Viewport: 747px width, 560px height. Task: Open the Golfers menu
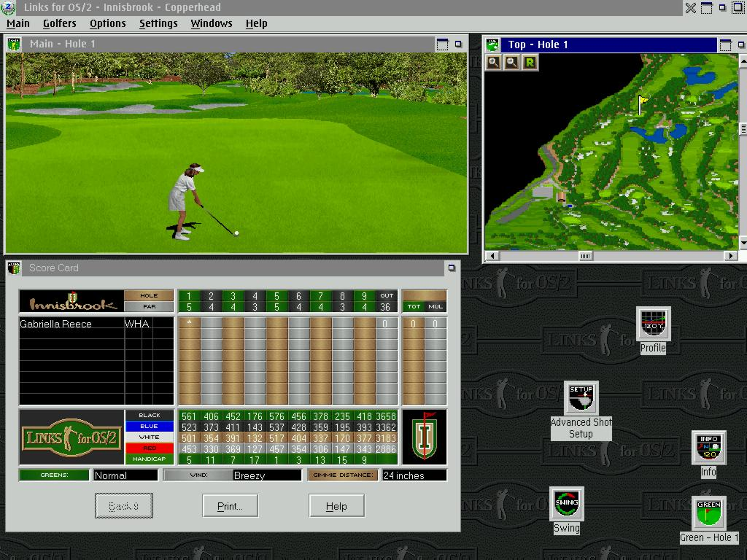click(60, 23)
